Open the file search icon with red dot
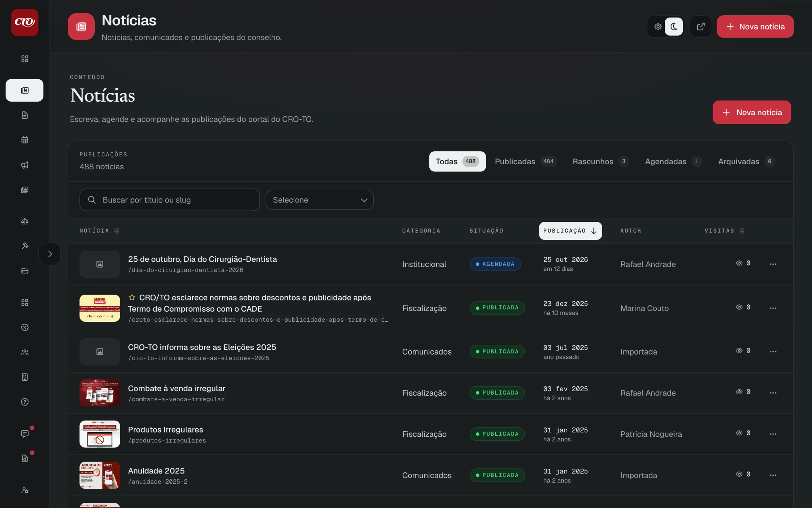The width and height of the screenshot is (812, 508). (25, 458)
